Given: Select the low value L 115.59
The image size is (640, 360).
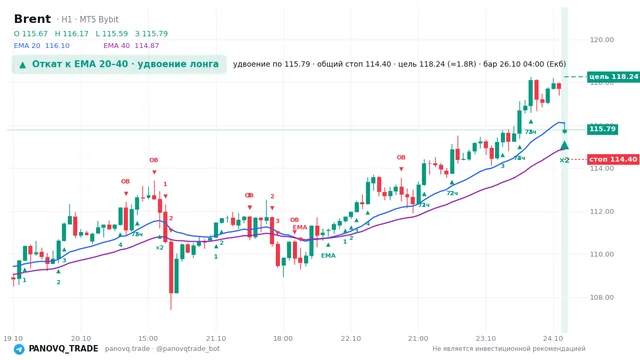Looking at the screenshot, I should [x=111, y=33].
